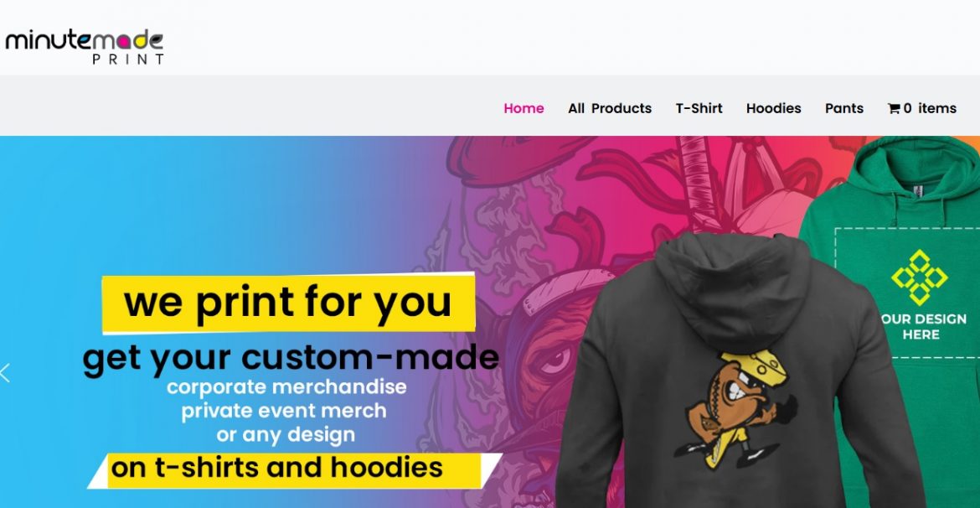Select the "corporate merchandise" text line
The width and height of the screenshot is (980, 508).
286,386
